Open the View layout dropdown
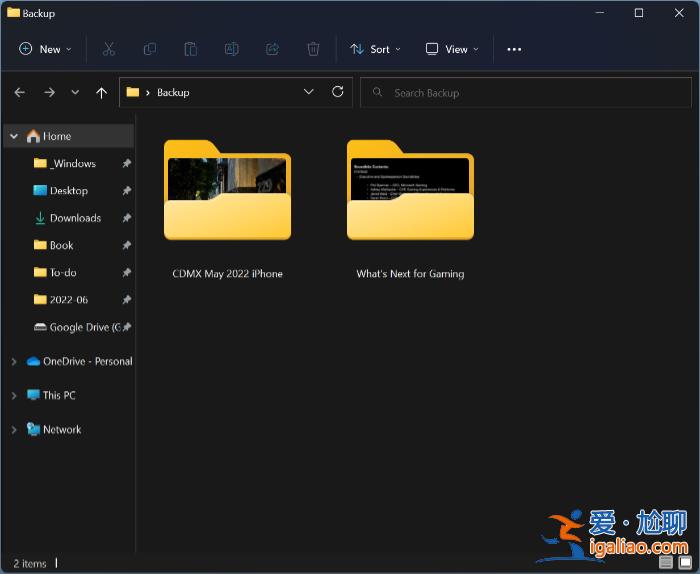The image size is (700, 574). point(452,49)
